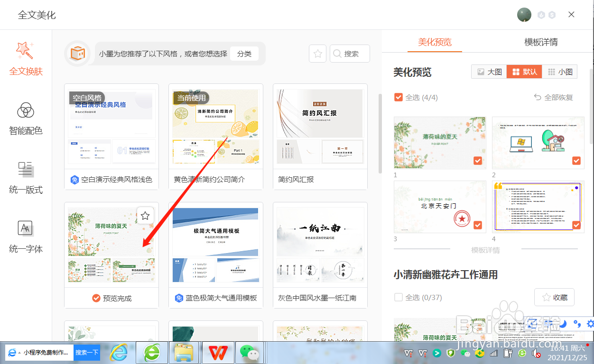Launch Internet Explorer from the taskbar
The width and height of the screenshot is (594, 364).
click(x=119, y=353)
